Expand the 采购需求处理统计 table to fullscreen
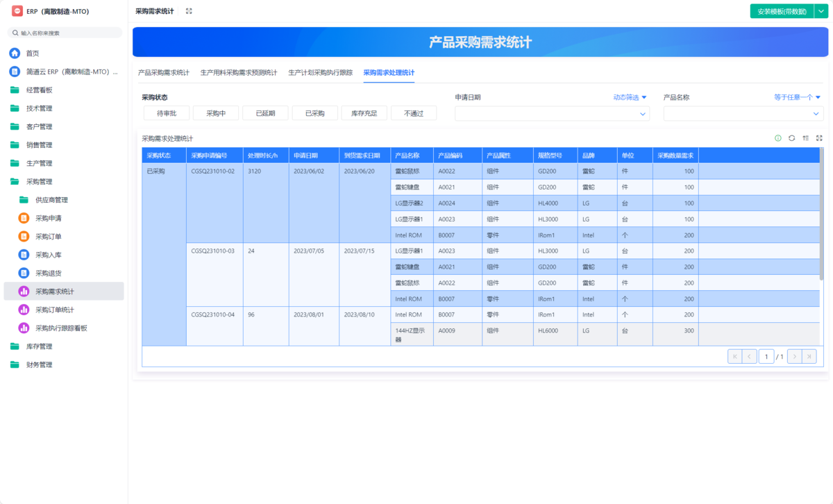Viewport: 833px width, 504px height. click(819, 138)
